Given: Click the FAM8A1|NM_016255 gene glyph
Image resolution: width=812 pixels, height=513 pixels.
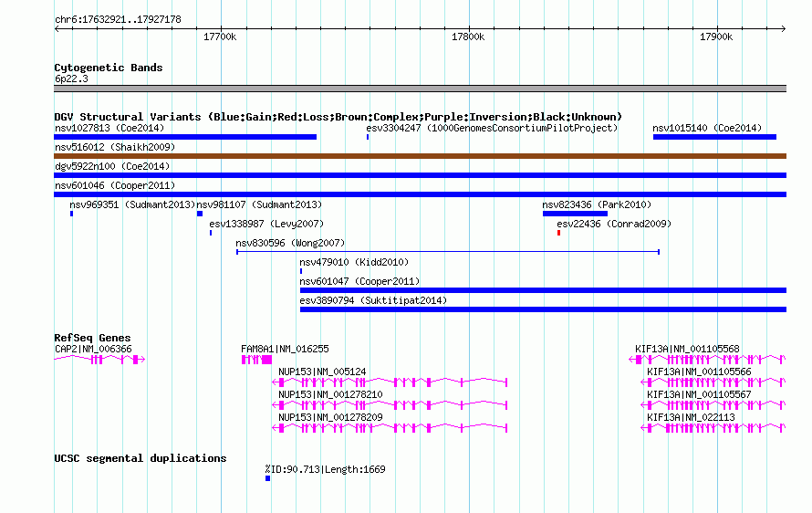Looking at the screenshot, I should [257, 359].
